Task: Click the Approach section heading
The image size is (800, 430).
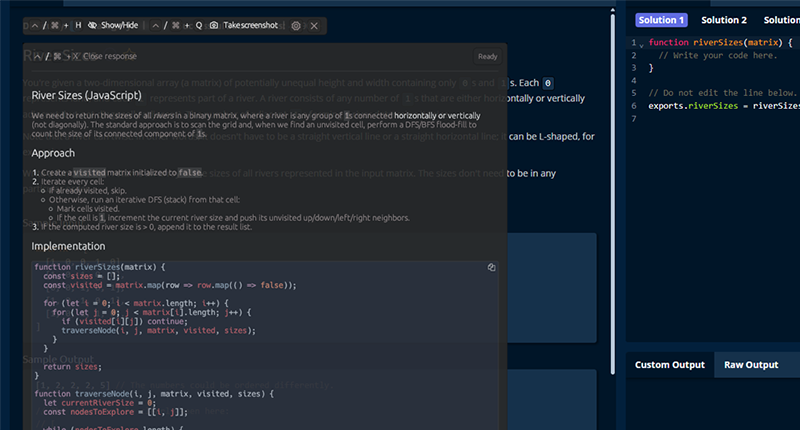Action: pos(53,154)
